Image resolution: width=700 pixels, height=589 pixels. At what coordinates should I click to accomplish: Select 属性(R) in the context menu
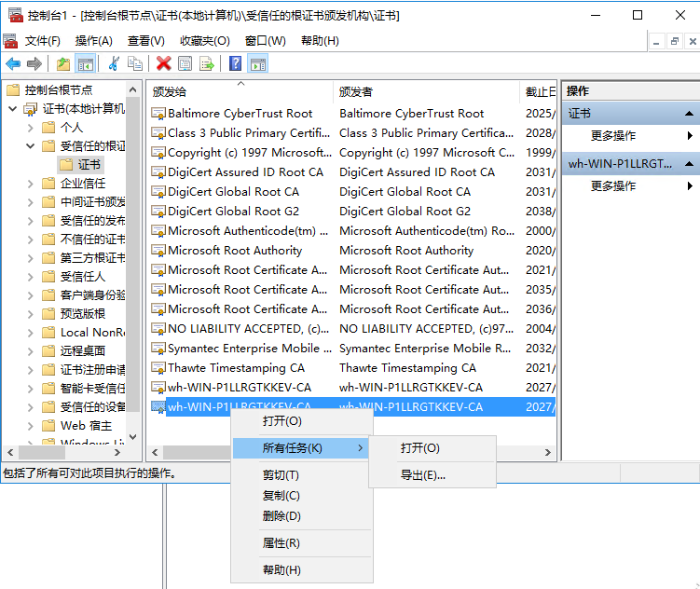point(281,543)
